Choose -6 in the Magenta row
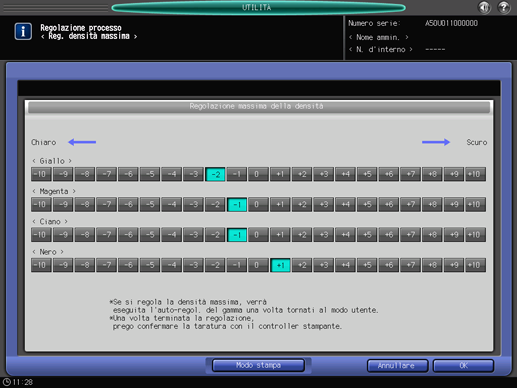 (128, 204)
